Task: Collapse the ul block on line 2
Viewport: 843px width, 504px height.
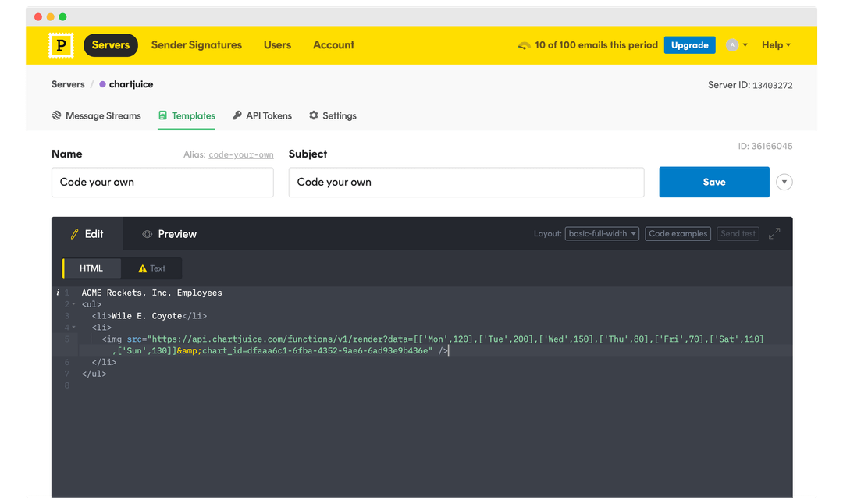Action: click(x=73, y=304)
